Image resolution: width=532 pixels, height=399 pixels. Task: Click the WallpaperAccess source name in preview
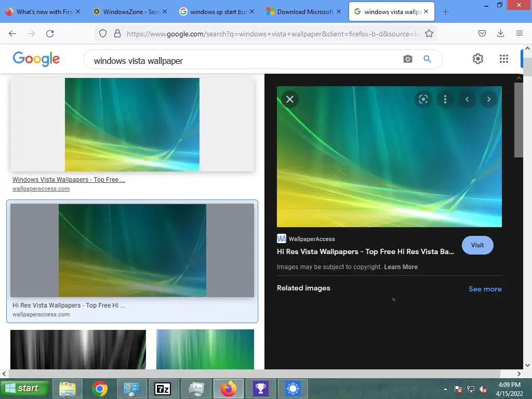pos(312,239)
